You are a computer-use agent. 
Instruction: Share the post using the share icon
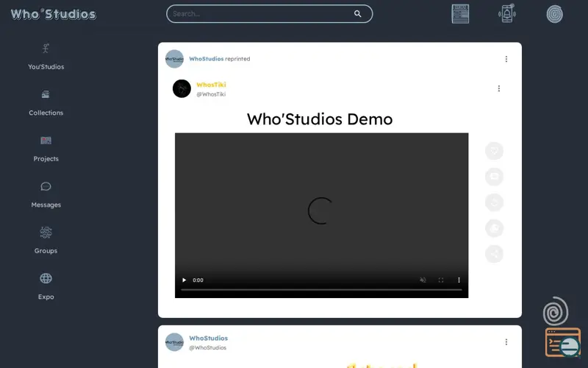494,254
